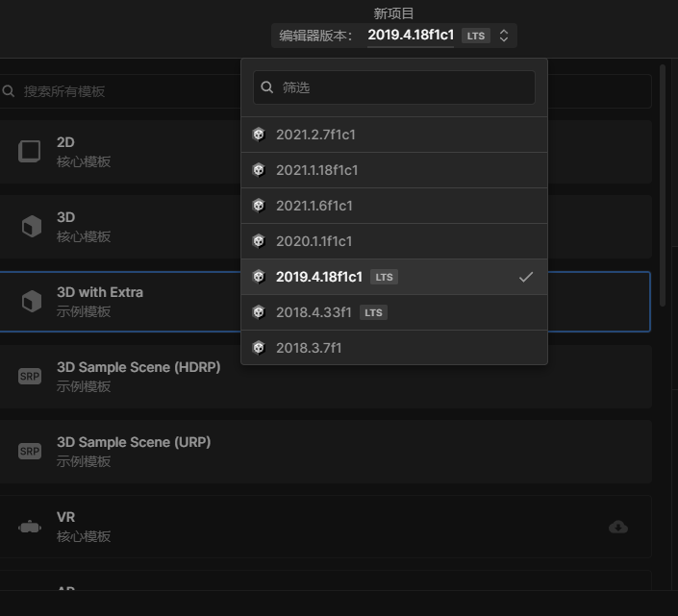Click Unity icon beside 2018.4.33f1
This screenshot has height=616, width=678.
pyautogui.click(x=259, y=312)
